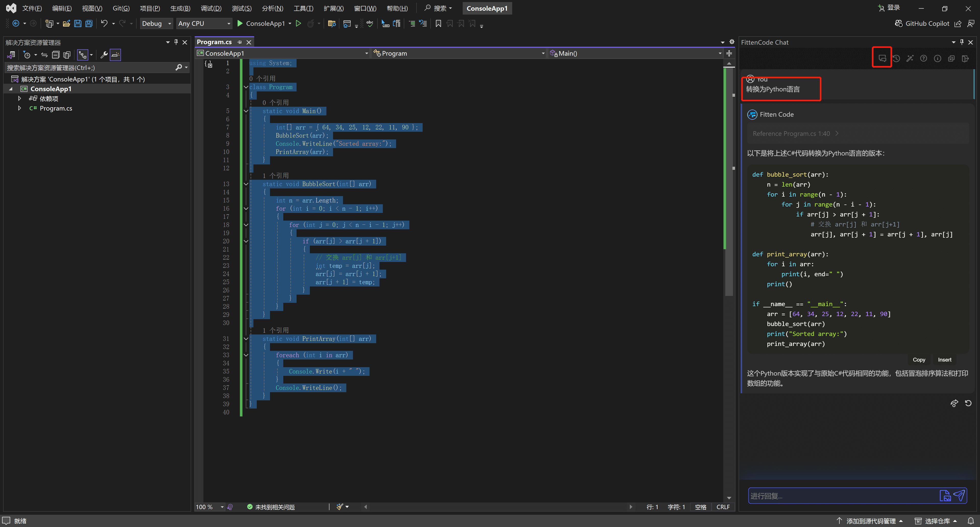
Task: Click the Save All toolbar icon
Action: [89, 23]
